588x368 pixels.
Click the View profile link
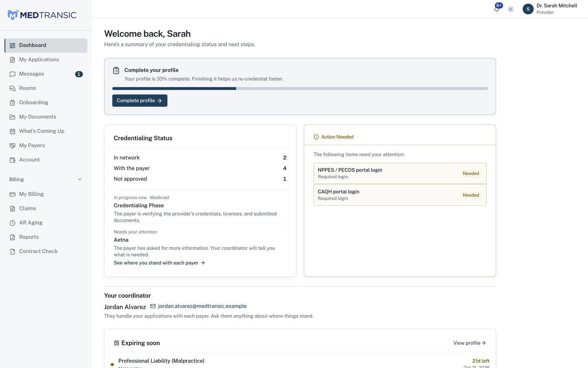coord(469,343)
